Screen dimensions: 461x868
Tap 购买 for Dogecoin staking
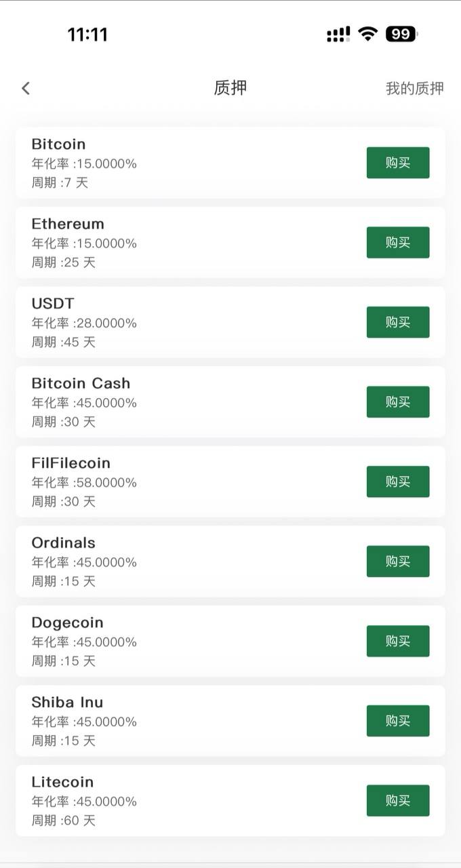[x=397, y=641]
